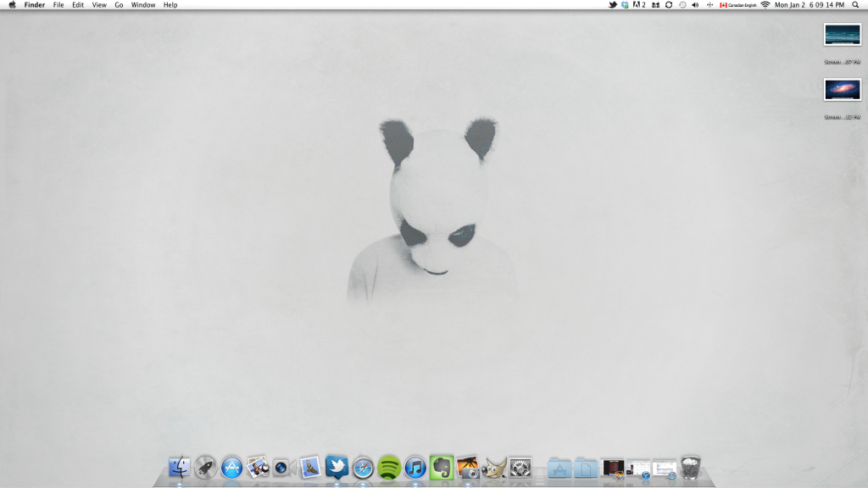Open the Wi-Fi status menu
This screenshot has height=488, width=868.
765,5
